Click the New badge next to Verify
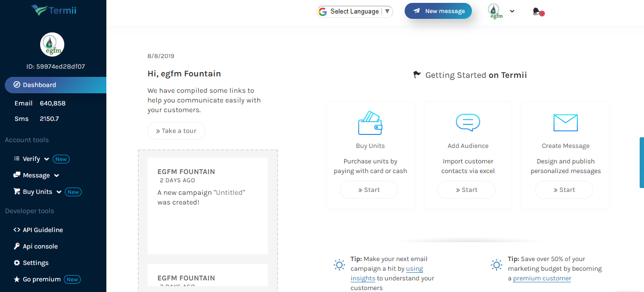The image size is (644, 292). point(61,159)
